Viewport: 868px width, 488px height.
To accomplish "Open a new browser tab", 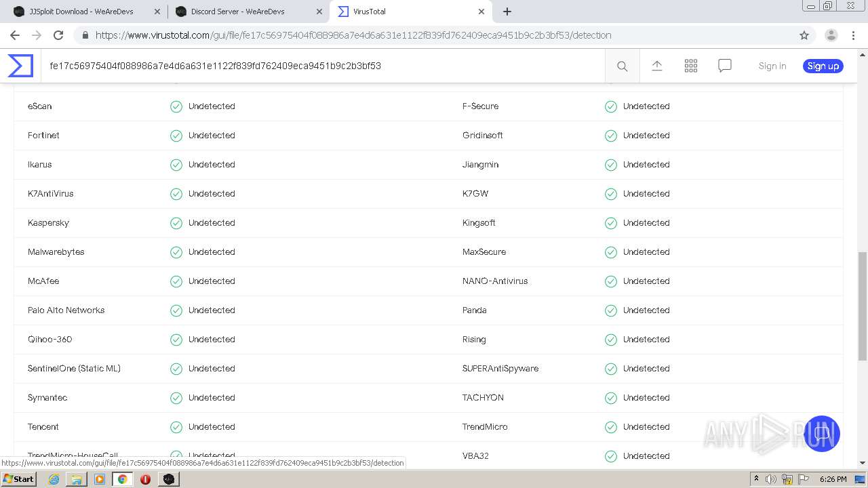I will coord(507,12).
